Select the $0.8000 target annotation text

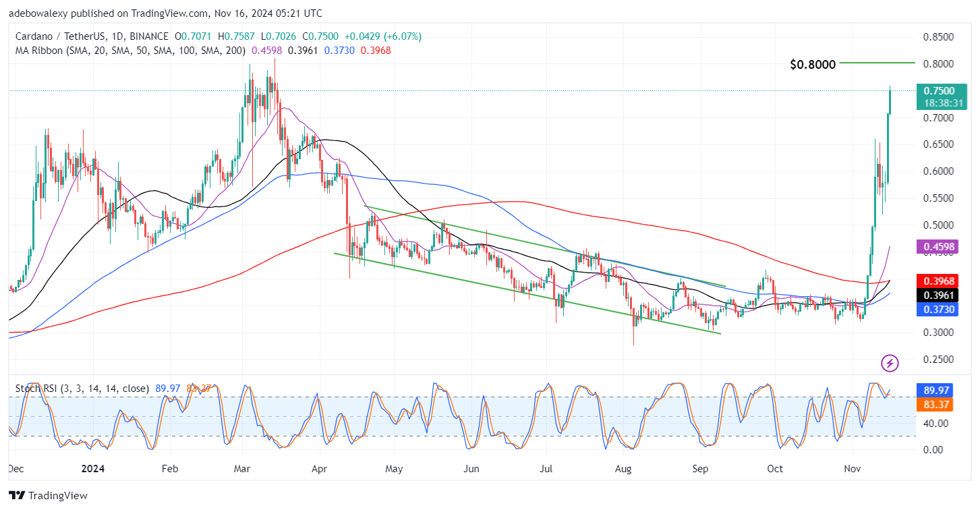coord(813,65)
